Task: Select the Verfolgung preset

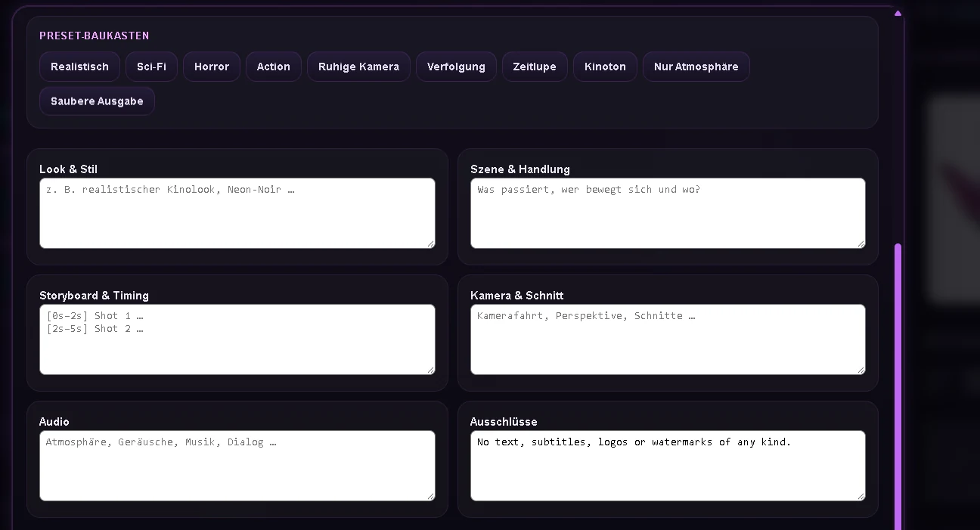Action: coord(456,67)
